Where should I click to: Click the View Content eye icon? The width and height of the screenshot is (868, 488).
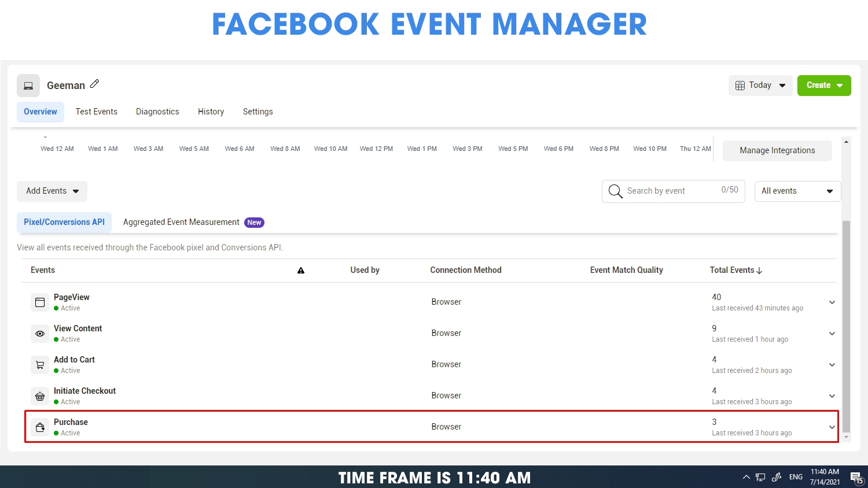(40, 334)
